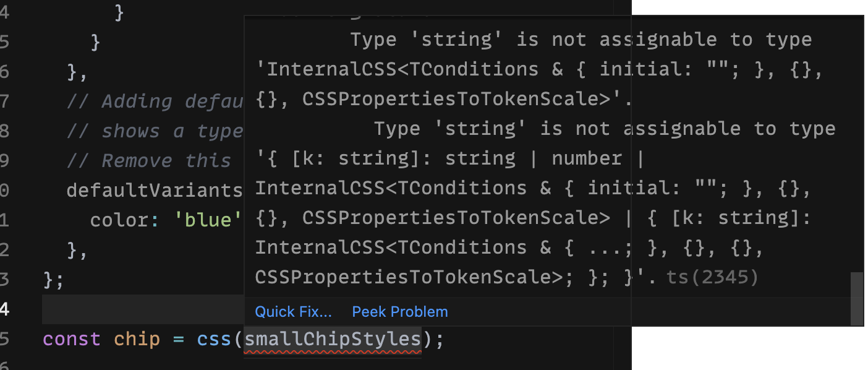
Task: Click the Quick Fix link
Action: (x=293, y=311)
